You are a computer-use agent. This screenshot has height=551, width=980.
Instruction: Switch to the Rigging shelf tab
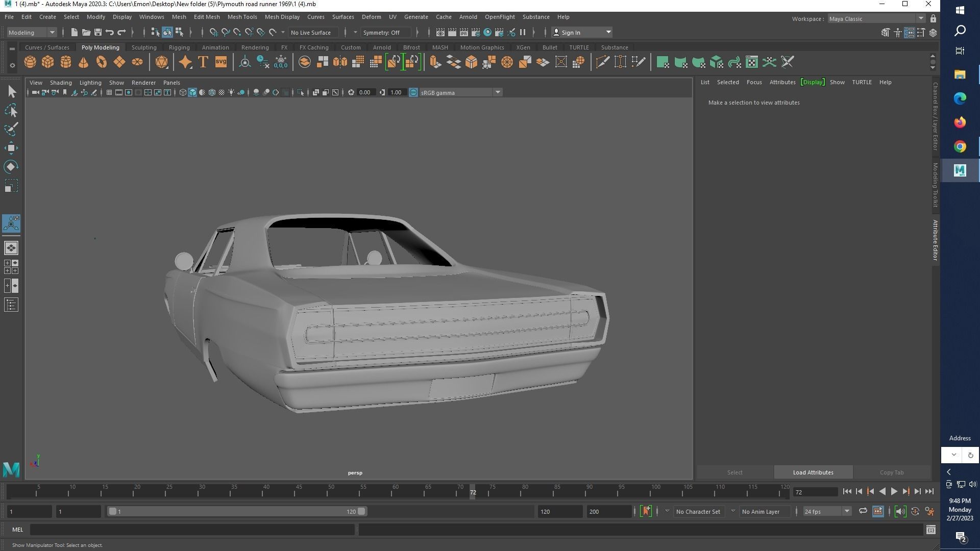coord(179,47)
